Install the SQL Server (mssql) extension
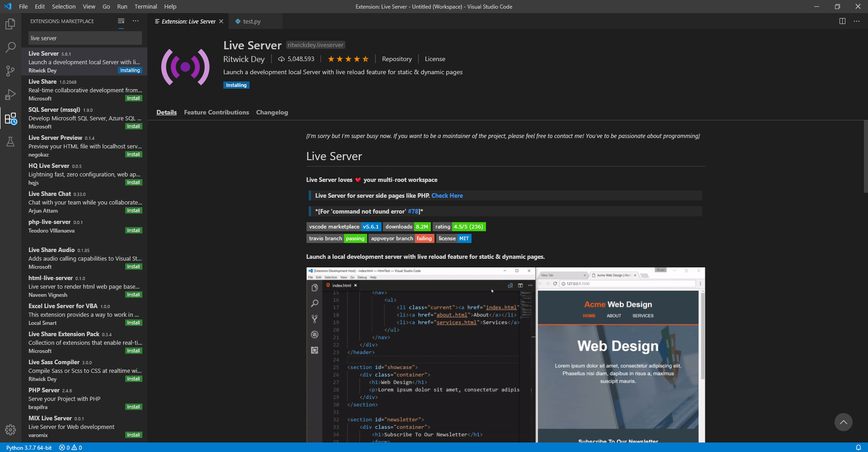The width and height of the screenshot is (868, 452). click(134, 126)
